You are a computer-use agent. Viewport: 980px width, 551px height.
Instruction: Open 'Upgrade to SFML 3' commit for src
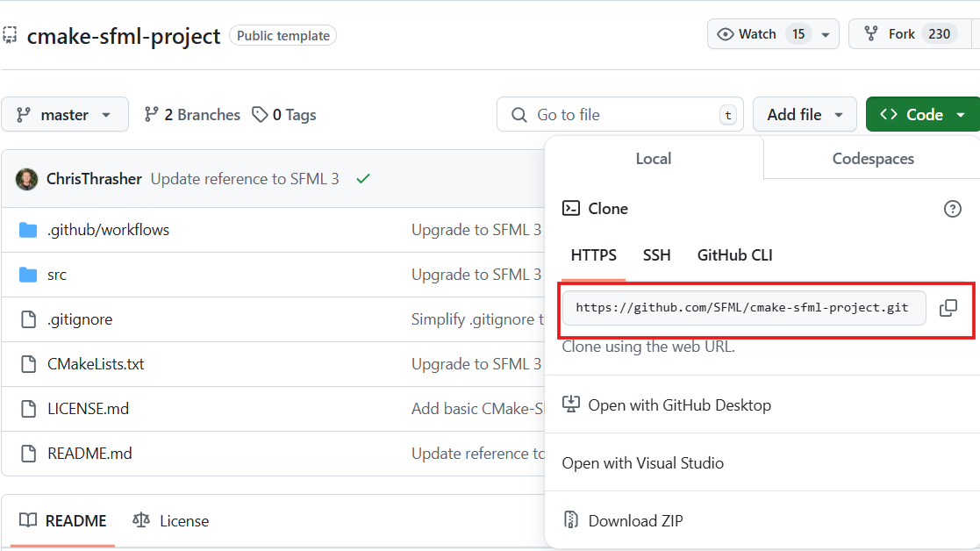click(476, 275)
